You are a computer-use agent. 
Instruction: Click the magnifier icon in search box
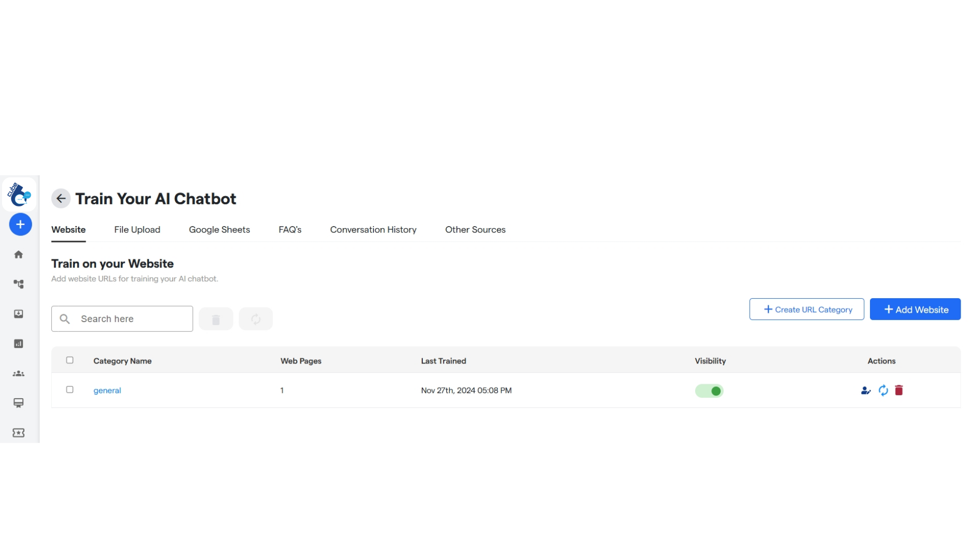tap(65, 319)
